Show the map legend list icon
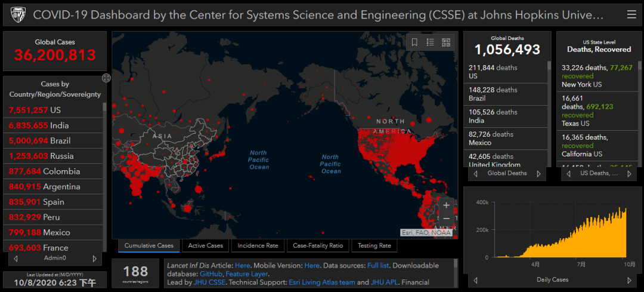 [x=431, y=42]
